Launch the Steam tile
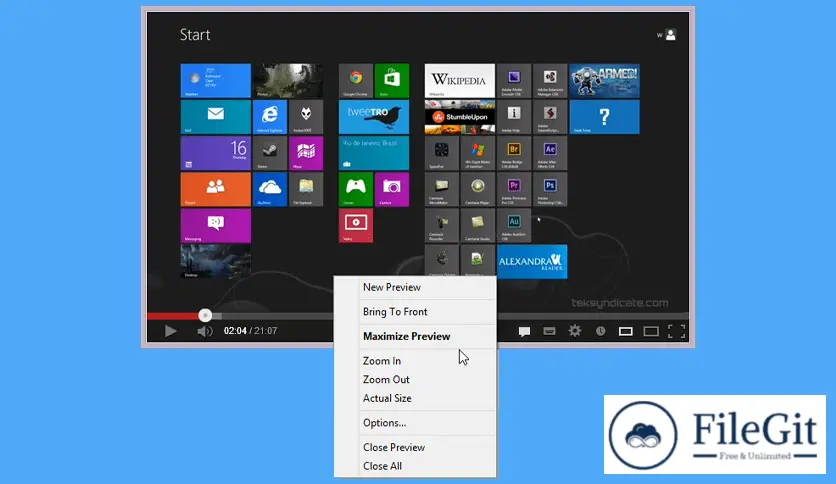Viewport: 836px width, 484px height. pos(270,153)
